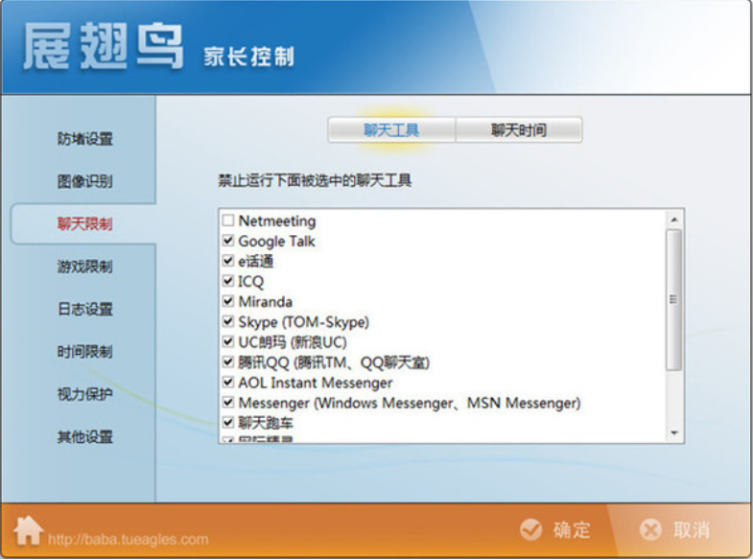Viewport: 753px width, 560px height.
Task: Click the X icon beside 取消
Action: (x=650, y=530)
